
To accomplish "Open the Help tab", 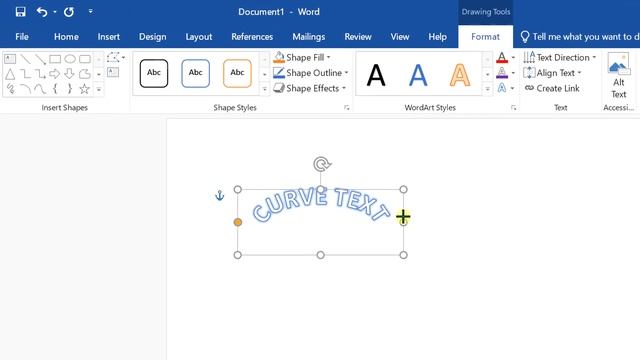I will point(437,37).
